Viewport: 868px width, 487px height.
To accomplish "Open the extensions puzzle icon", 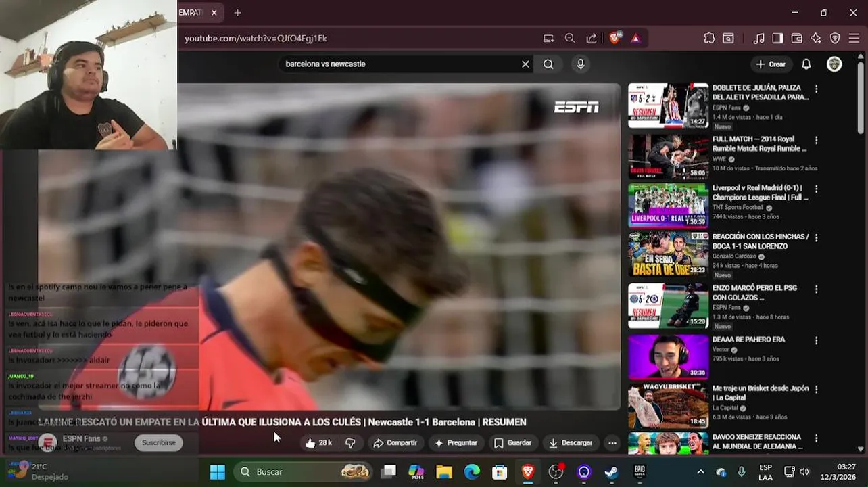I will [x=709, y=39].
